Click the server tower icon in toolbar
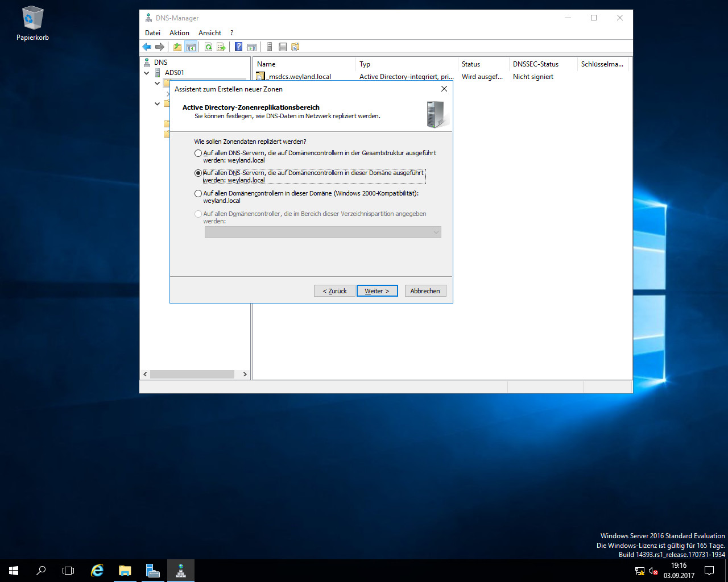728x582 pixels. pos(270,47)
